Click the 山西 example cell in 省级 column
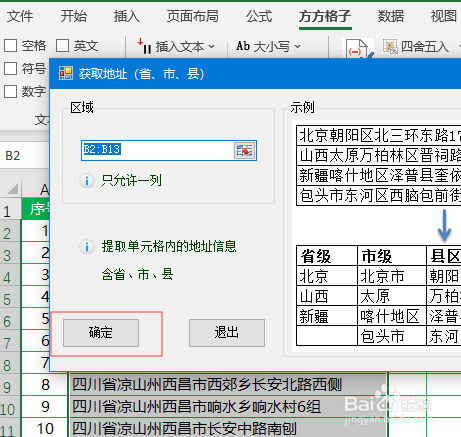 [x=327, y=296]
